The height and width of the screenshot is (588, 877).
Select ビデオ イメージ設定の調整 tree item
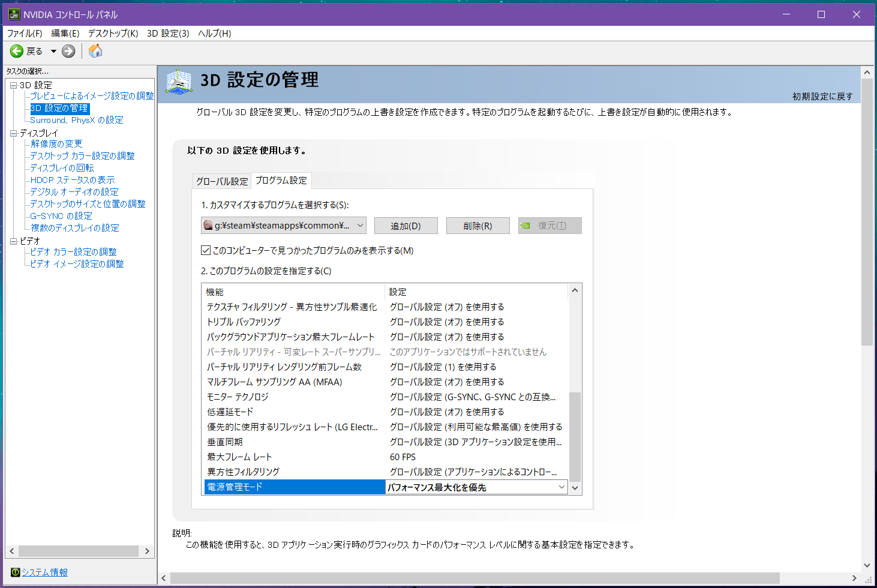coord(77,264)
